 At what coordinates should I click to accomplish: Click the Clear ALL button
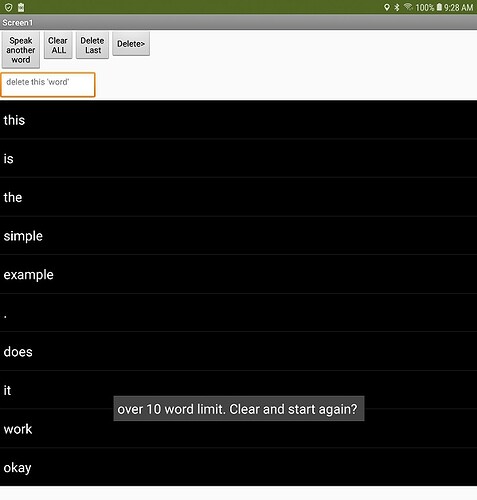(58, 45)
